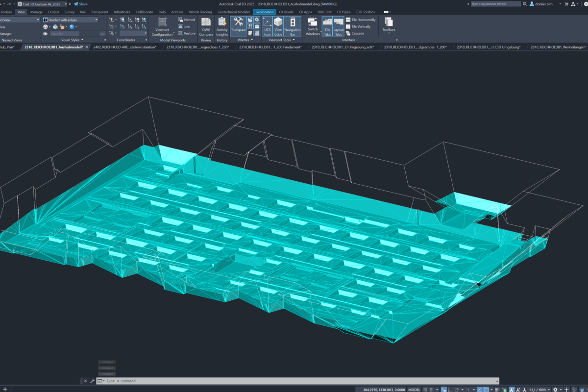Open the 'Shaded with edges' visual style dropdown
This screenshot has height=392, width=588.
click(x=70, y=20)
